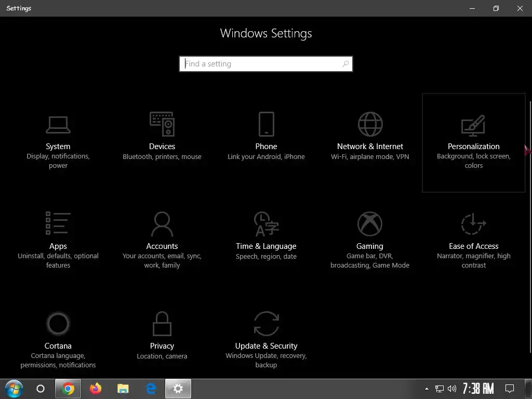
Task: Click "Speech, region, date" text
Action: pos(267,257)
